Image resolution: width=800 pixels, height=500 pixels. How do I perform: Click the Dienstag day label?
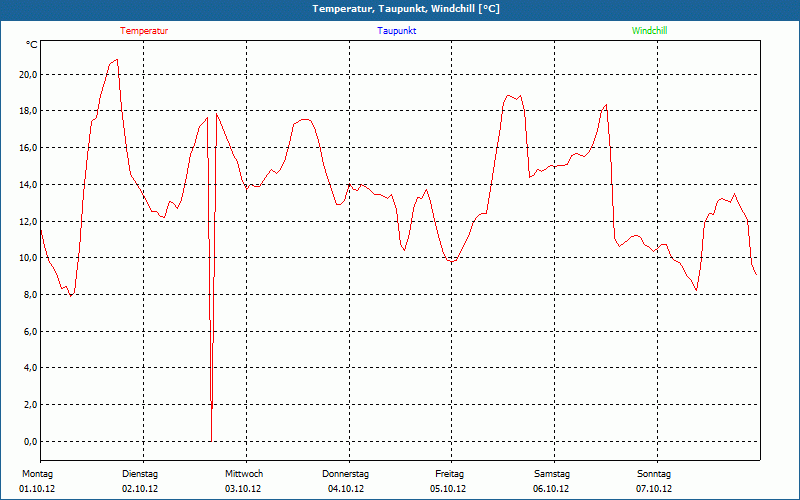click(140, 474)
